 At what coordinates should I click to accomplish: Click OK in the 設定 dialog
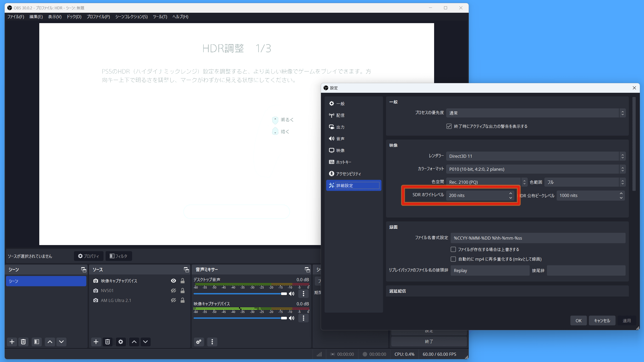point(578,321)
